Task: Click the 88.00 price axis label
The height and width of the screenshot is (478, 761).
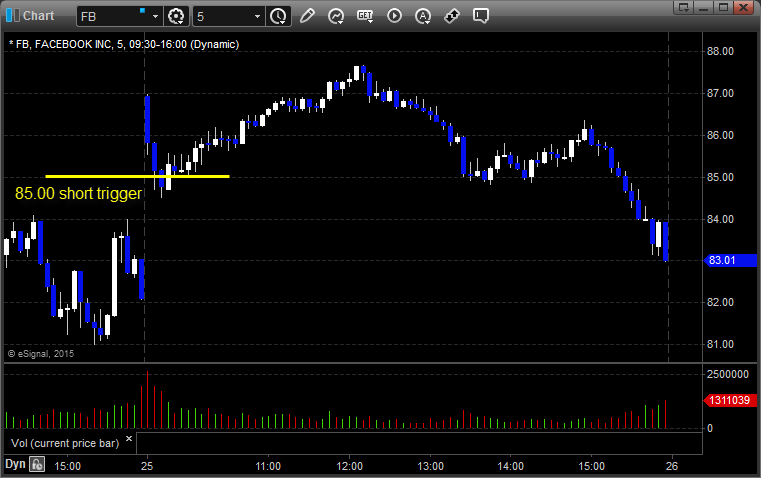Action: tap(720, 51)
